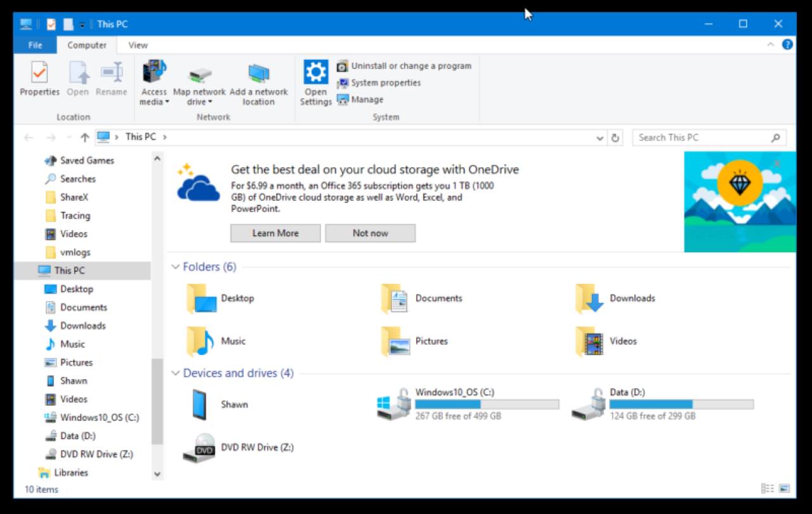Click in the Search This PC field
This screenshot has width=812, height=514.
point(702,138)
